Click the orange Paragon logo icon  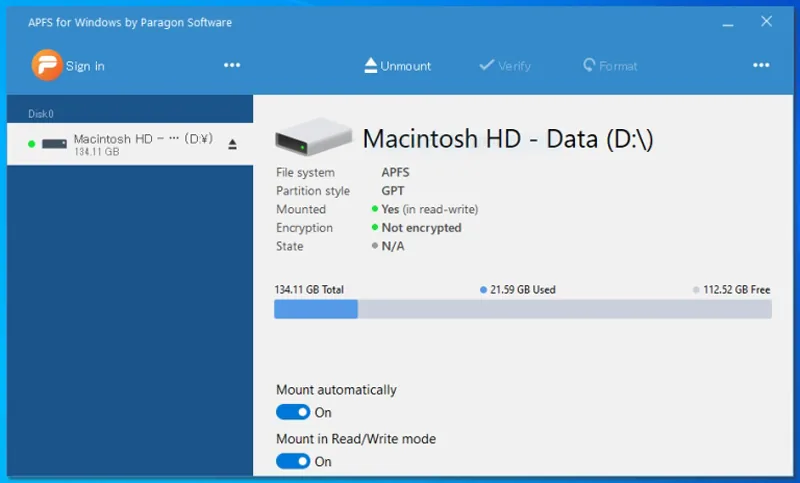pos(47,65)
